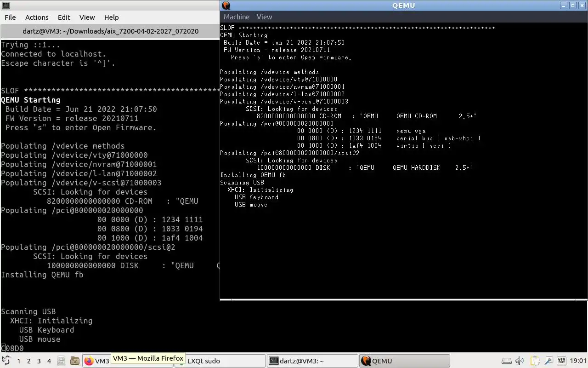The image size is (588, 368).
Task: Open the LXQt application menu on the panel
Action: coord(6,361)
